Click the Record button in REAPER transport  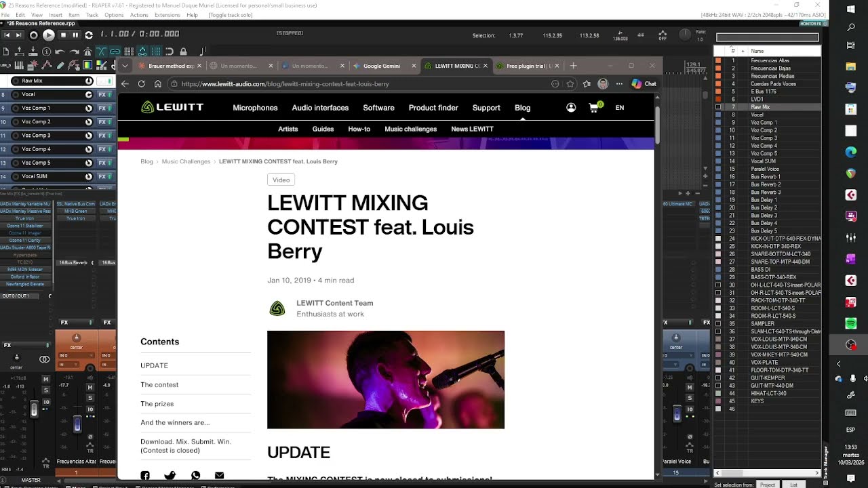(x=34, y=35)
